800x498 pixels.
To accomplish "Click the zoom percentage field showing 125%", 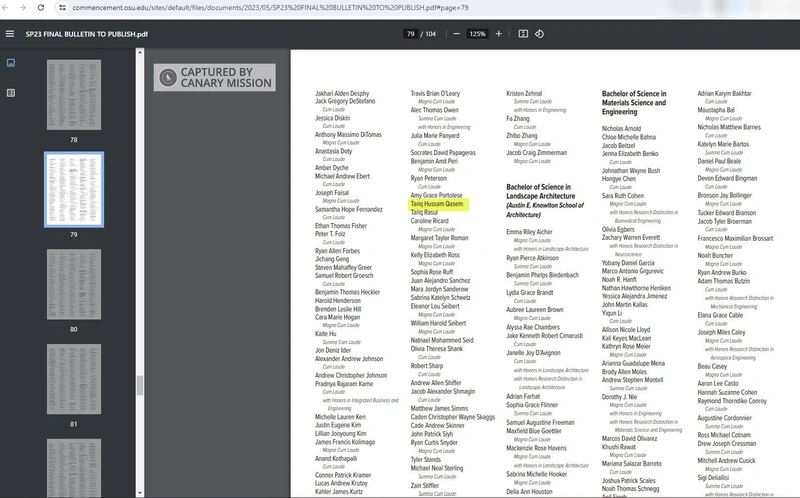I will pyautogui.click(x=477, y=33).
